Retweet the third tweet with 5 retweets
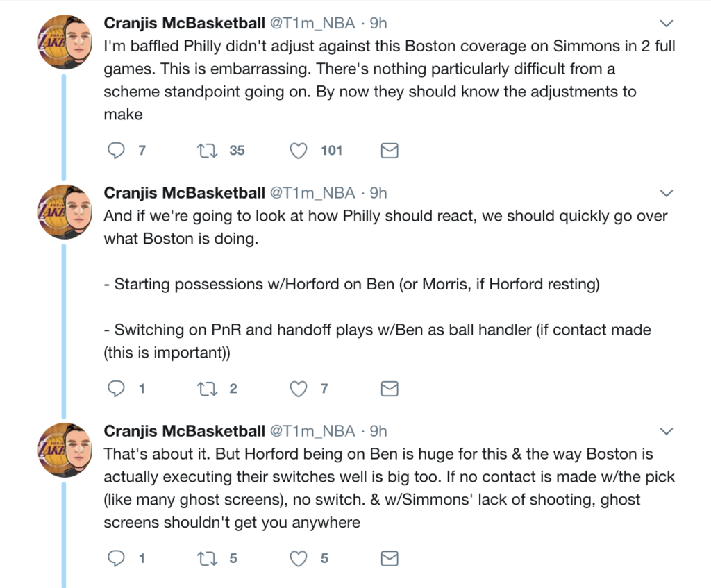Screen dimensions: 711x588 206,558
